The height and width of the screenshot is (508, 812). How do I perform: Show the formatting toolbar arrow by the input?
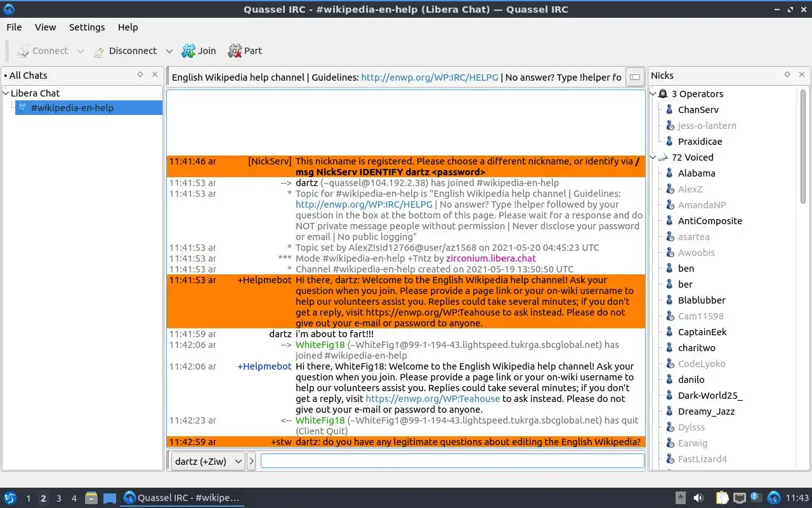coord(251,462)
